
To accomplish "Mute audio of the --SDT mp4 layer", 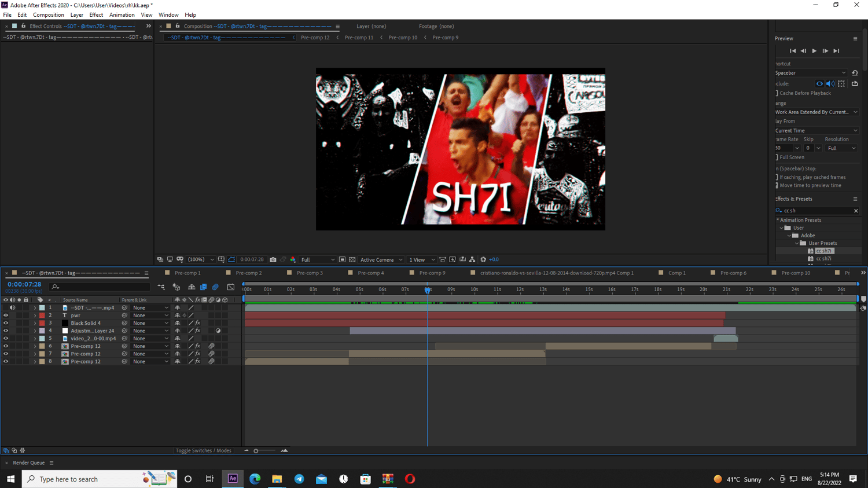I will (x=12, y=308).
